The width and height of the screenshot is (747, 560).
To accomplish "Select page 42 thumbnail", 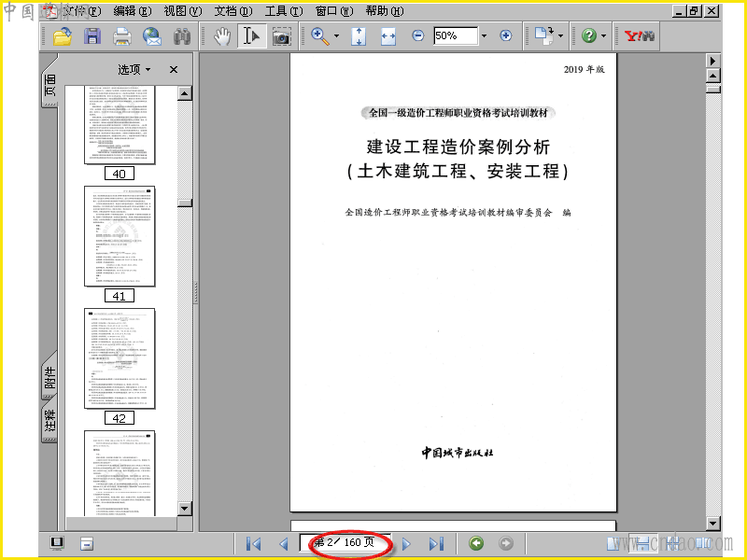I will [x=120, y=358].
